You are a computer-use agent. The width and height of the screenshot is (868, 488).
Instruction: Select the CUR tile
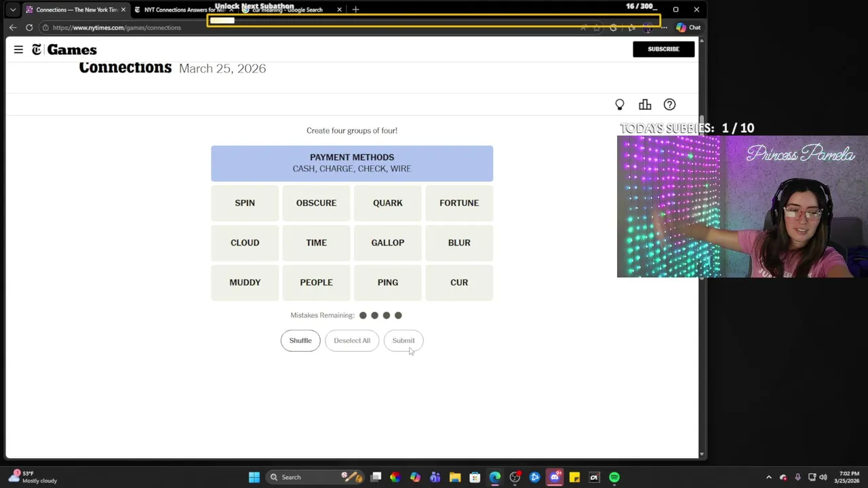pyautogui.click(x=459, y=283)
